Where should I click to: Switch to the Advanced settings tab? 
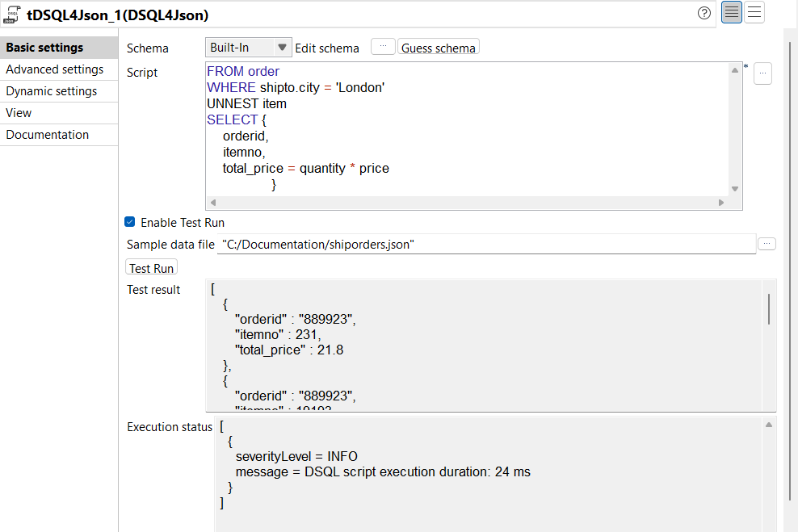[x=53, y=69]
